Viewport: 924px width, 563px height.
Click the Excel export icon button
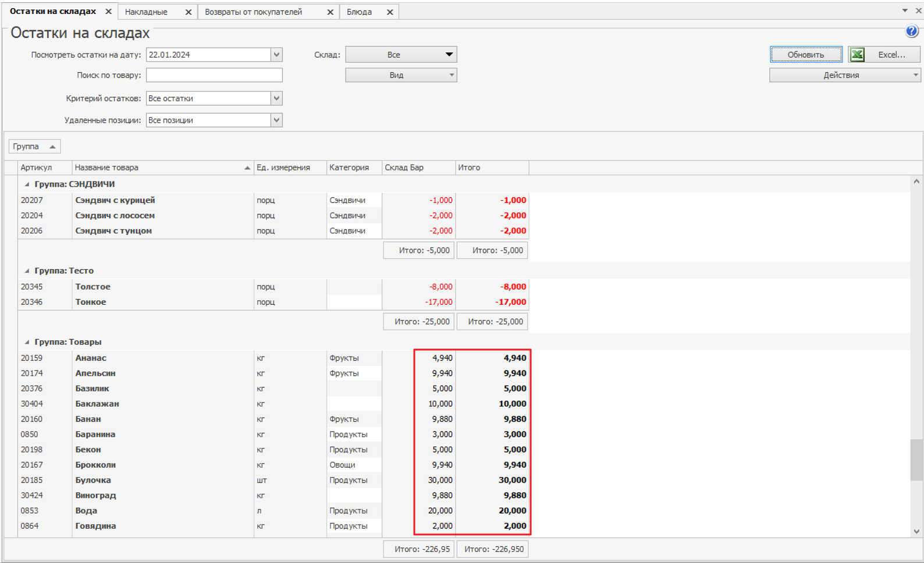point(884,55)
